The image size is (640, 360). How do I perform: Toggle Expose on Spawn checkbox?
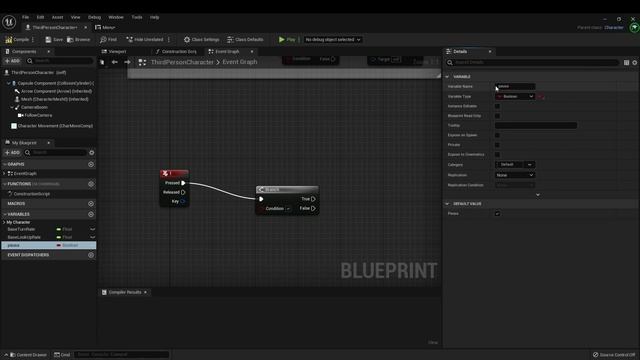(497, 135)
